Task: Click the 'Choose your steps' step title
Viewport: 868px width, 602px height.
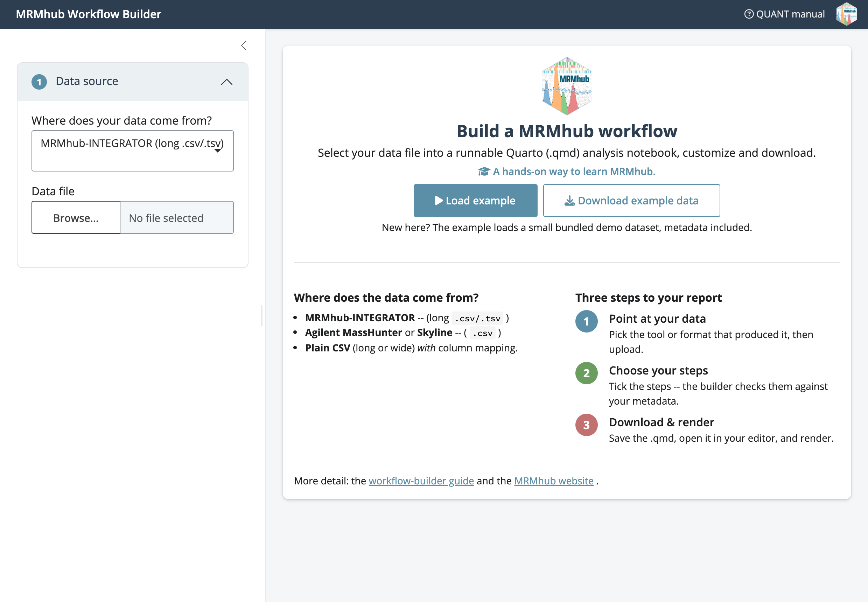Action: pyautogui.click(x=658, y=370)
